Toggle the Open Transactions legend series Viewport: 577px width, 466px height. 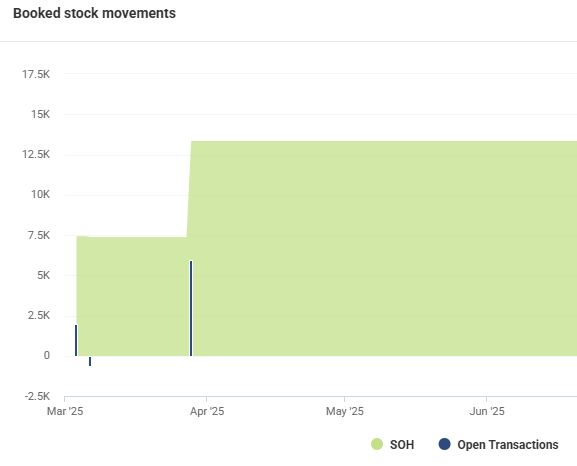click(x=498, y=444)
